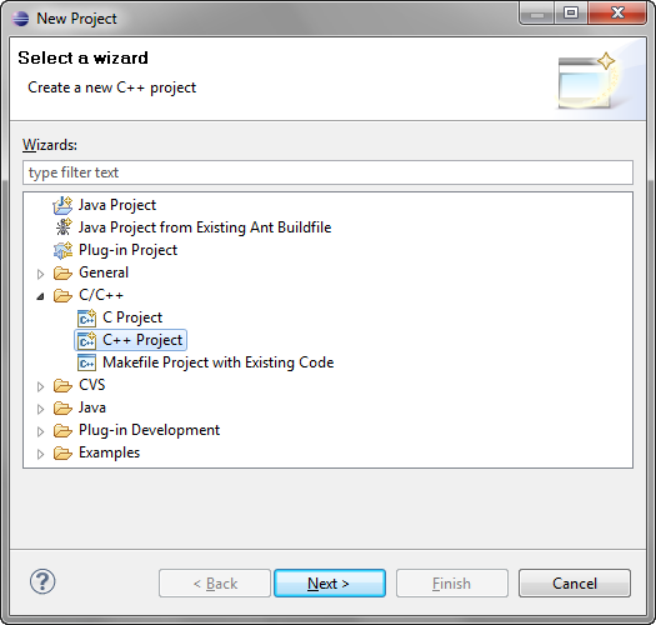Focus the wizard filter text field
Image resolution: width=656 pixels, height=625 pixels.
[x=327, y=173]
